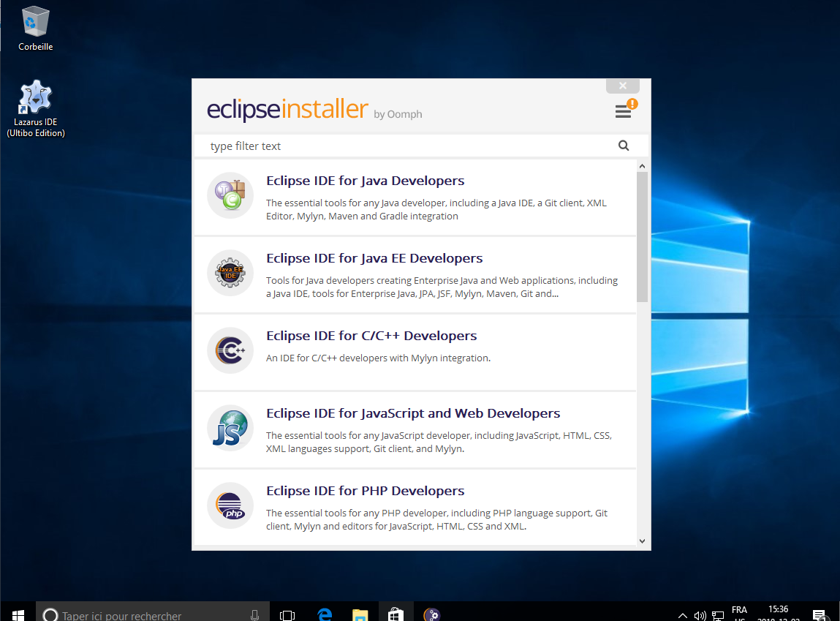The width and height of the screenshot is (840, 621).
Task: Open the Eclipse installer hamburger menu
Action: pyautogui.click(x=623, y=111)
